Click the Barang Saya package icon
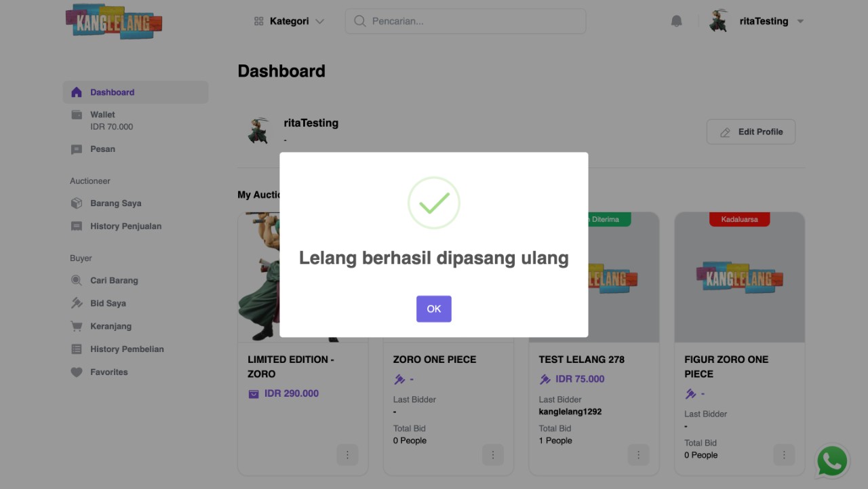 (76, 203)
